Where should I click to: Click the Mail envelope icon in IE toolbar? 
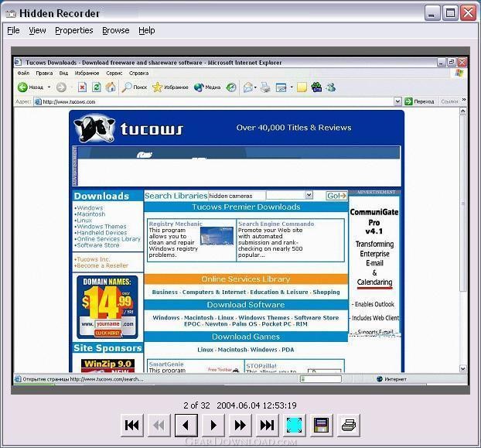[x=248, y=87]
